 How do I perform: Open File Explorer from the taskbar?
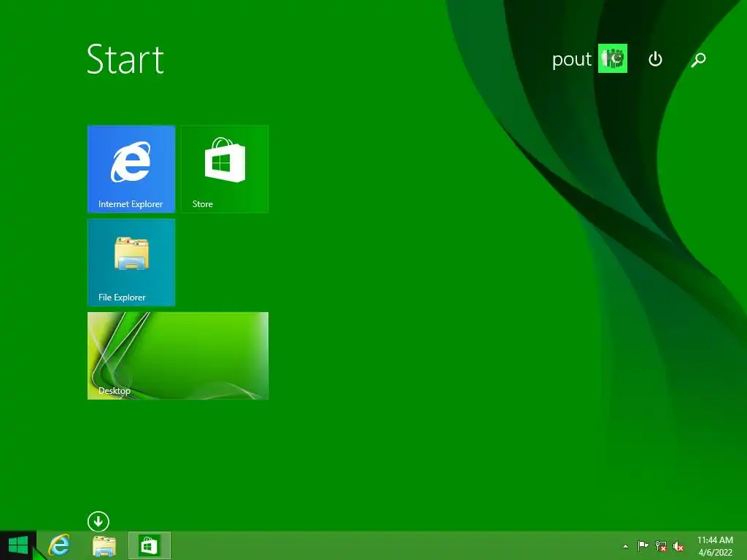(x=104, y=545)
